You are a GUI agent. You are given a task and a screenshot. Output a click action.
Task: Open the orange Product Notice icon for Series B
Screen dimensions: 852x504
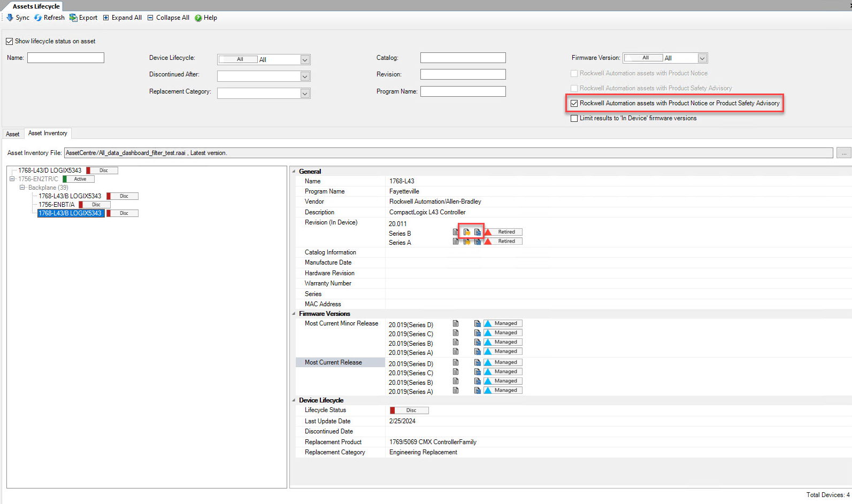point(467,232)
